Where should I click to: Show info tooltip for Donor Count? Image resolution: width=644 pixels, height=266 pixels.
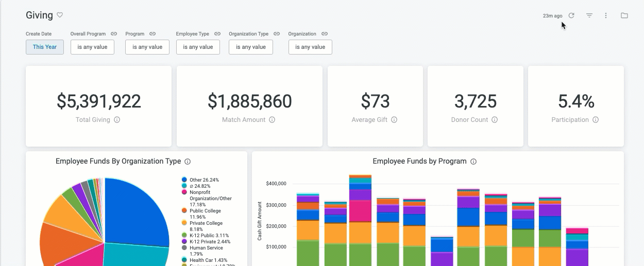[x=495, y=120]
